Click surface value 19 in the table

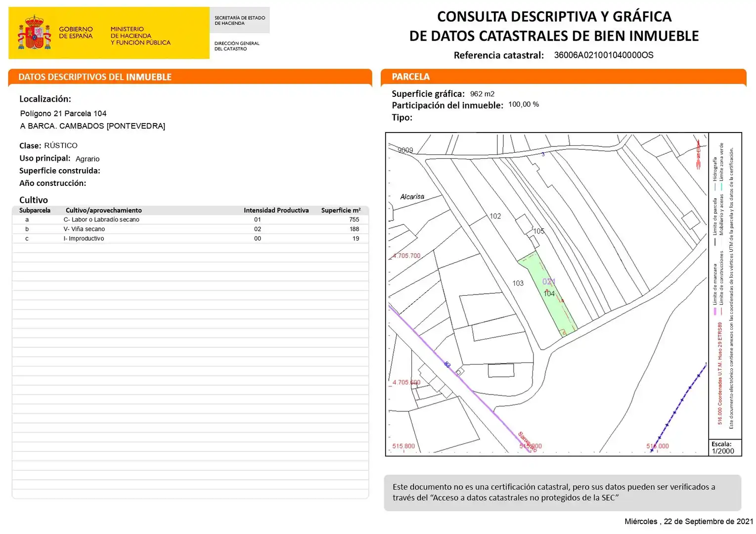(356, 238)
